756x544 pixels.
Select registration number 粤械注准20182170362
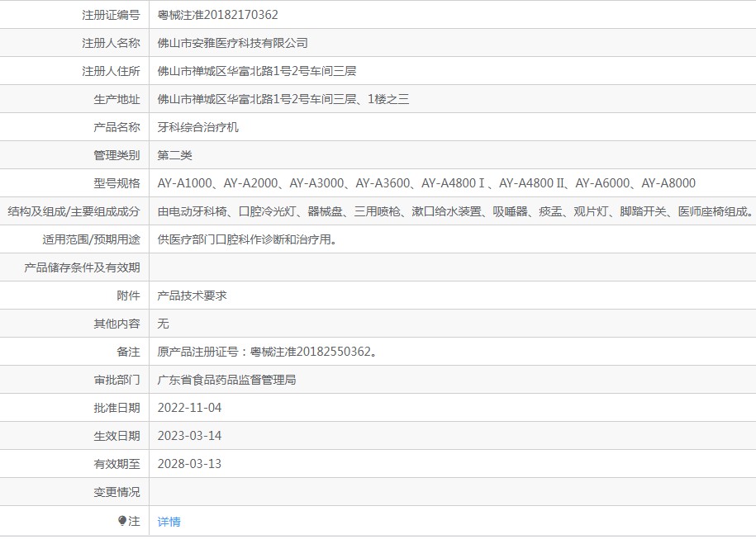[217, 15]
